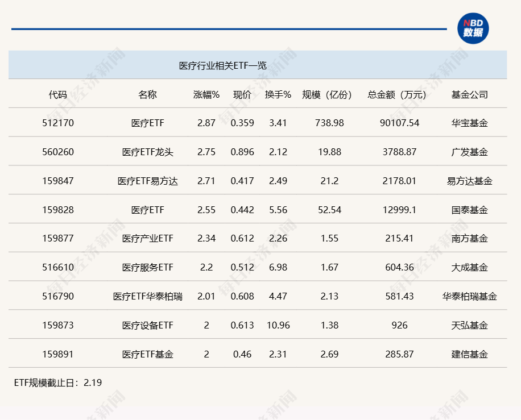Click total amount value 285.87

click(399, 354)
